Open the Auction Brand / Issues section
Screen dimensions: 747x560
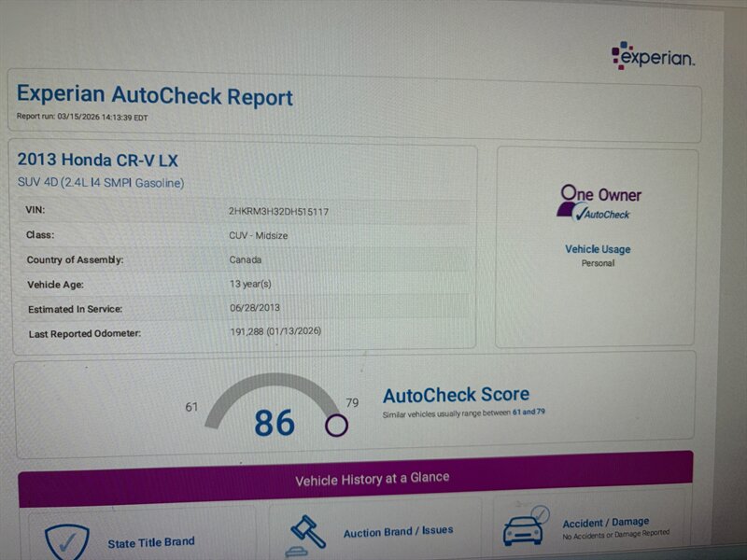(398, 532)
